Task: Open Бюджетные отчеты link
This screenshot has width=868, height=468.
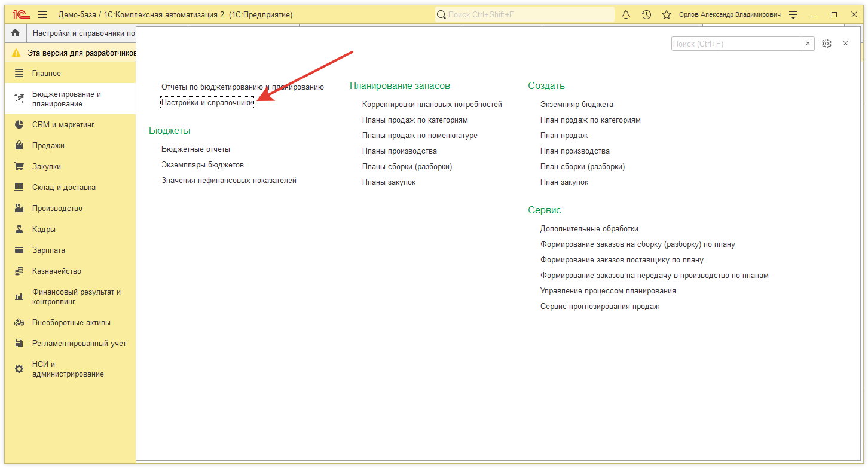Action: (195, 149)
